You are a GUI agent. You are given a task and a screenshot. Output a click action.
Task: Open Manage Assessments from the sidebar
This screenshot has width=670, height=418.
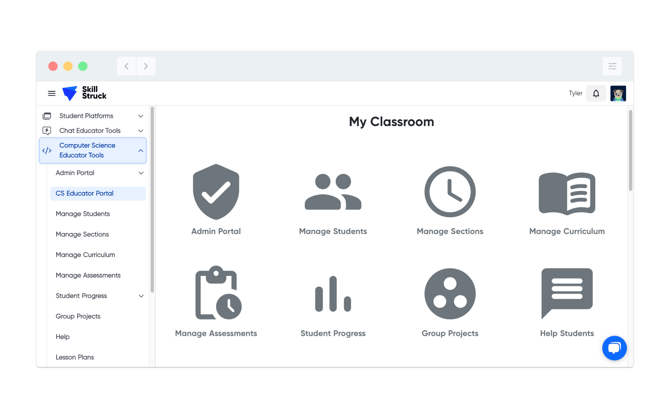pos(88,275)
